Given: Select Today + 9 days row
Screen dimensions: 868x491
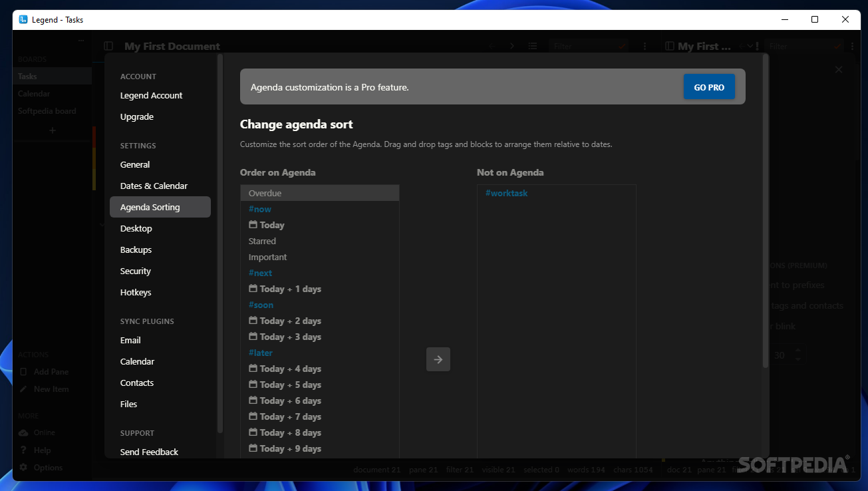Looking at the screenshot, I should tap(320, 448).
